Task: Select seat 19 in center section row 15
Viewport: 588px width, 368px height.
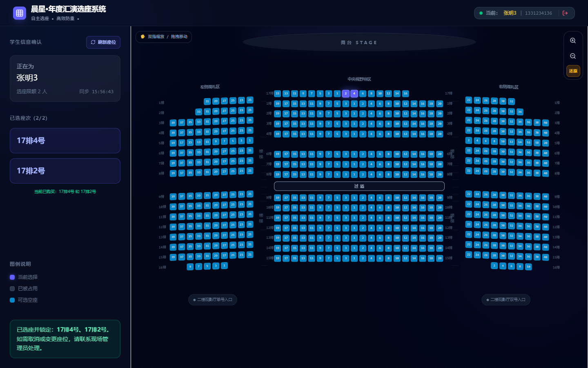Action: coord(277,258)
